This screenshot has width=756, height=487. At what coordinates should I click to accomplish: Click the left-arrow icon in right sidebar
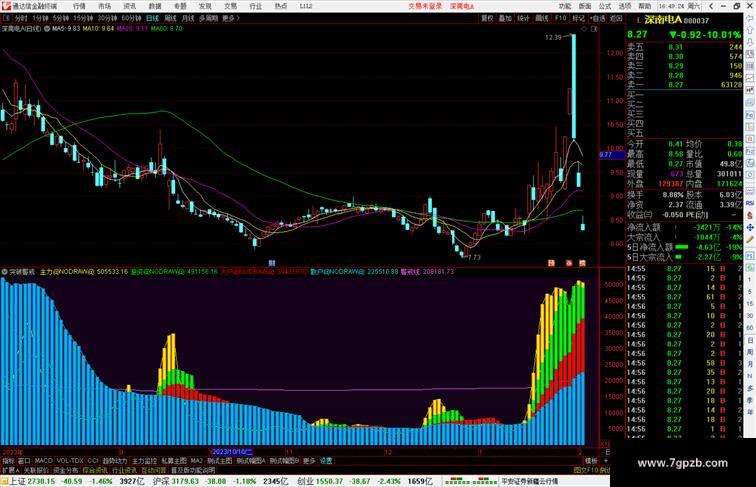(750, 18)
